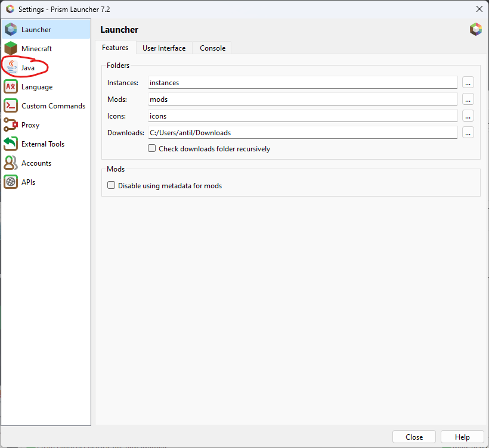
Task: Select Custom Commands terminal icon
Action: 11,105
